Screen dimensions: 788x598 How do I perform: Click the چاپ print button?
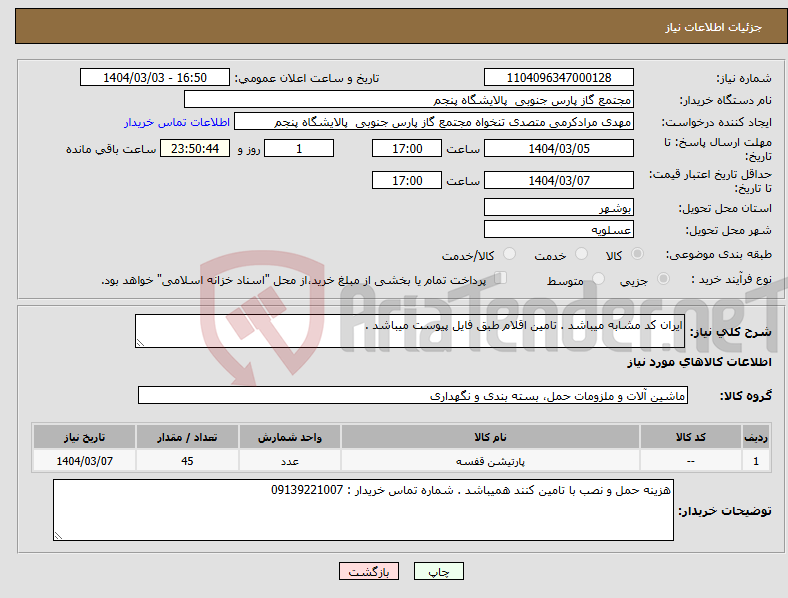(439, 571)
